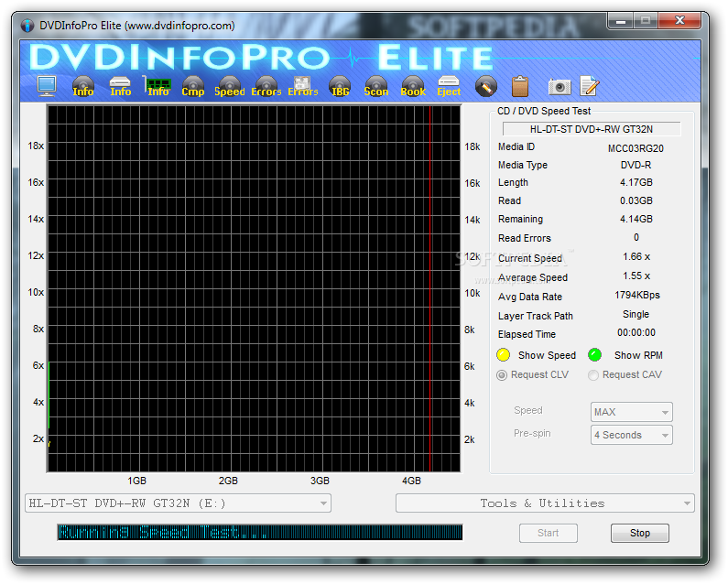Open the notepad with pencil icon
This screenshot has width=728, height=584.
click(x=589, y=86)
